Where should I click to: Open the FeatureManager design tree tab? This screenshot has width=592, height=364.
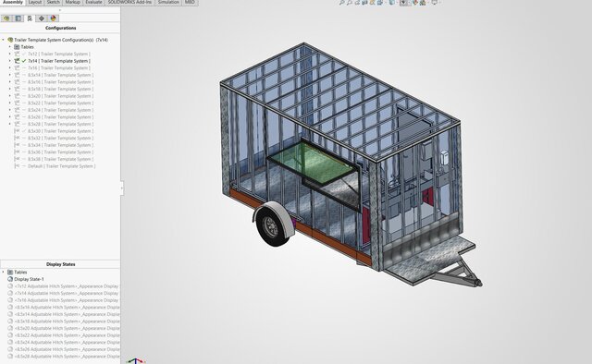click(x=6, y=18)
